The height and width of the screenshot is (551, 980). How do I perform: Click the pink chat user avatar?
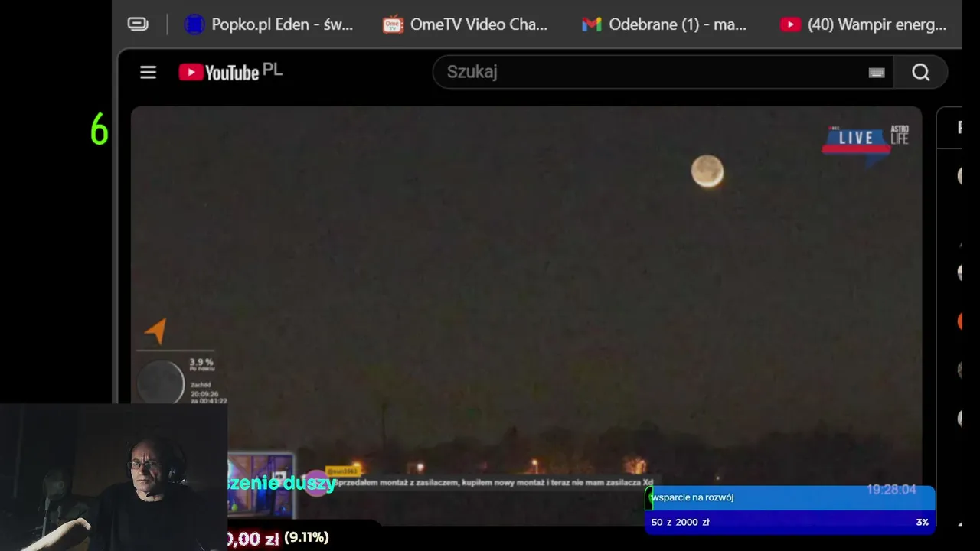tap(316, 483)
